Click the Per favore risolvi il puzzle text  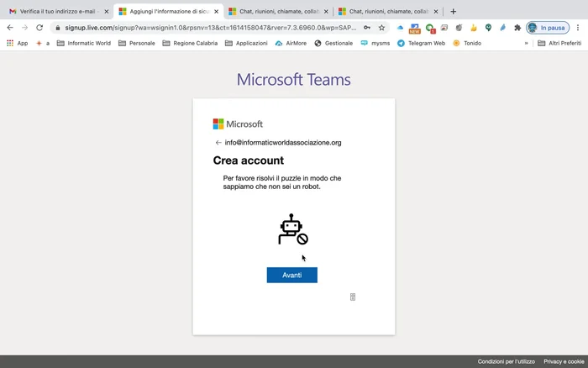(x=282, y=182)
